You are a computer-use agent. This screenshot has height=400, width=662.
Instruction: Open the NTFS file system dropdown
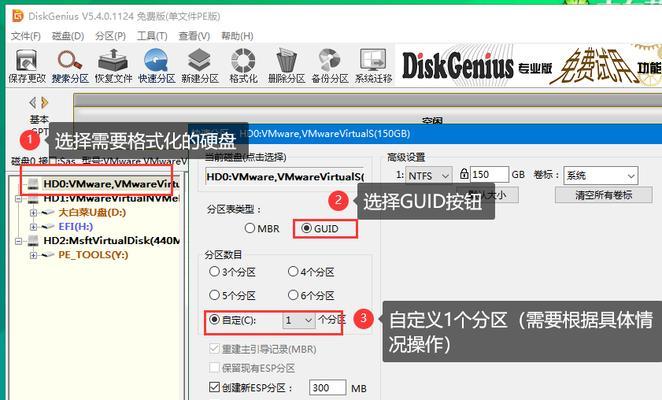[429, 175]
